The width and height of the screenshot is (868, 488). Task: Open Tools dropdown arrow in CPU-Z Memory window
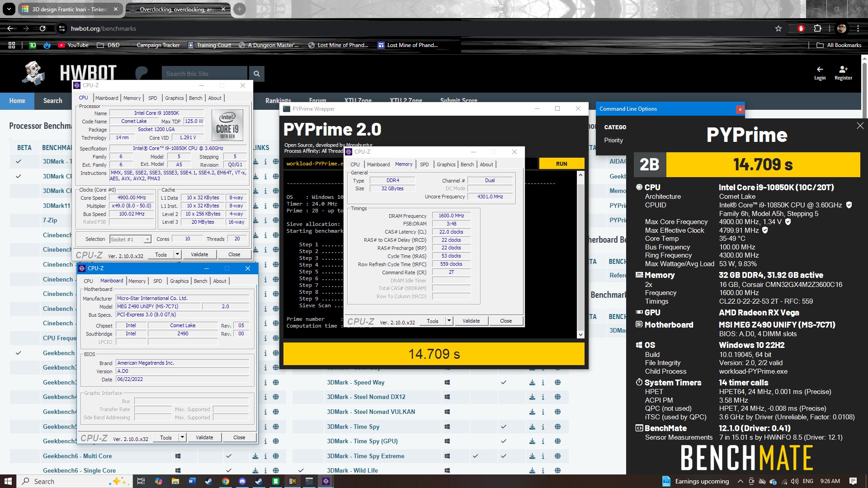(449, 321)
